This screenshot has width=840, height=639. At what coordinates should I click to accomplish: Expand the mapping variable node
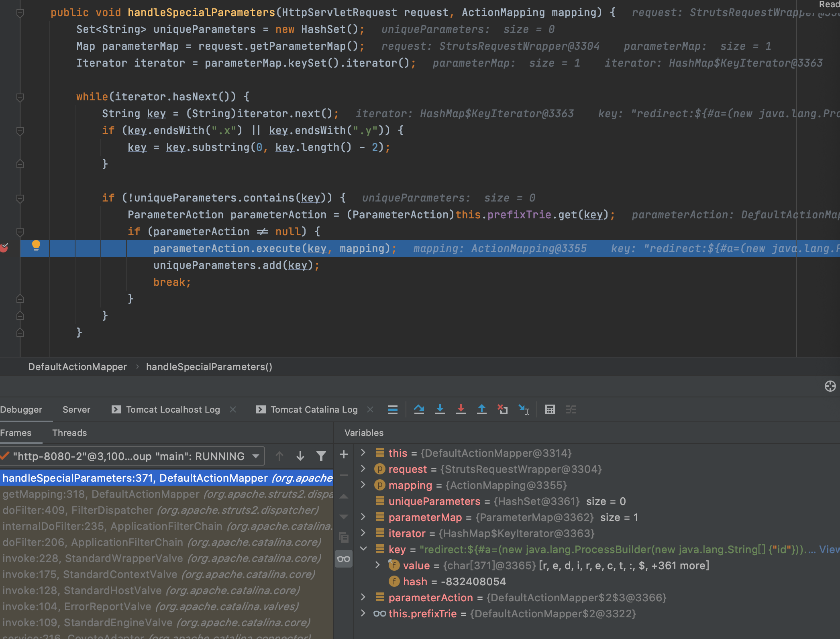click(363, 485)
